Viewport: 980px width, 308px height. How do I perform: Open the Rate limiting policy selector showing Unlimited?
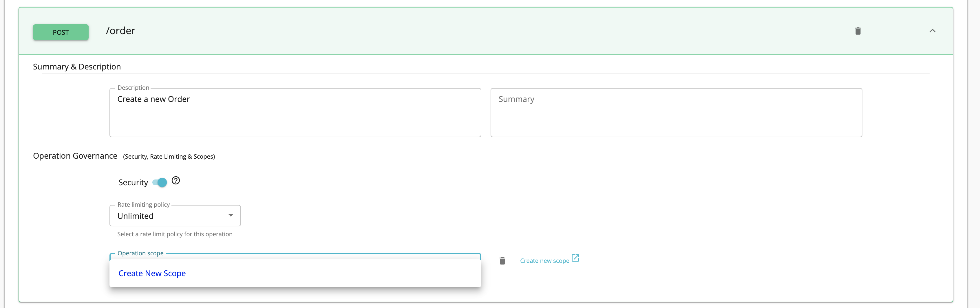(x=175, y=216)
